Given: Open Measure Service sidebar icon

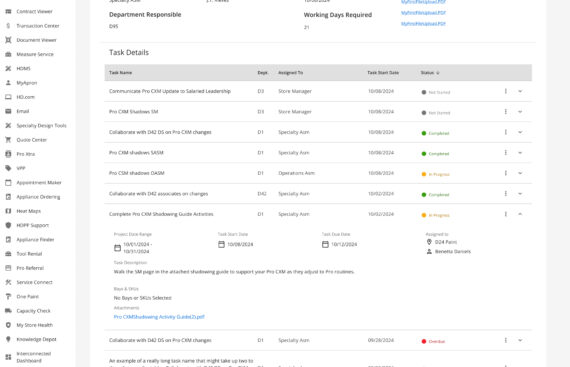Looking at the screenshot, I should (8, 54).
